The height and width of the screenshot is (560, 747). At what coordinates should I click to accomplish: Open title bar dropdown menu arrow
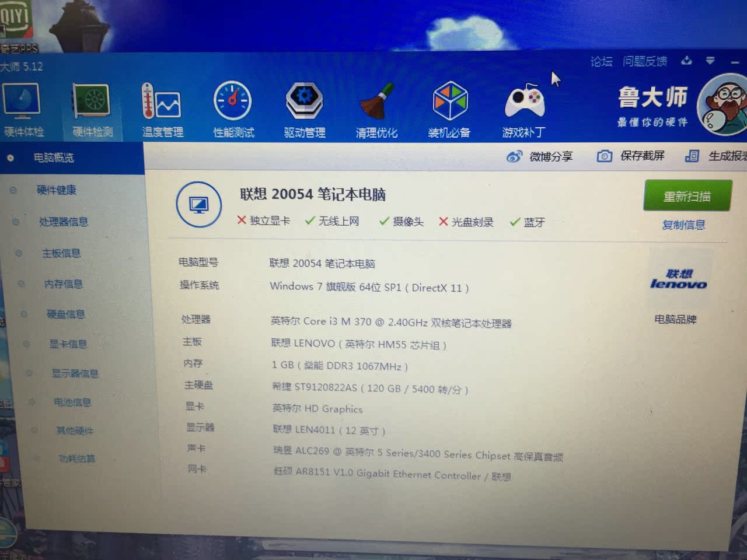(x=710, y=61)
